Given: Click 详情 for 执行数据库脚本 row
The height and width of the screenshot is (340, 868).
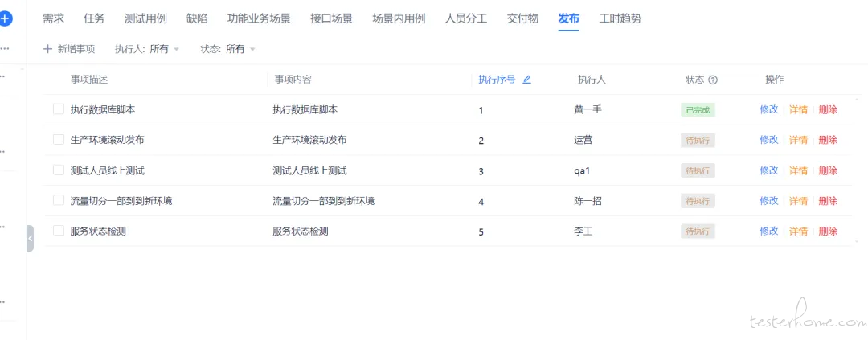Looking at the screenshot, I should pos(798,109).
